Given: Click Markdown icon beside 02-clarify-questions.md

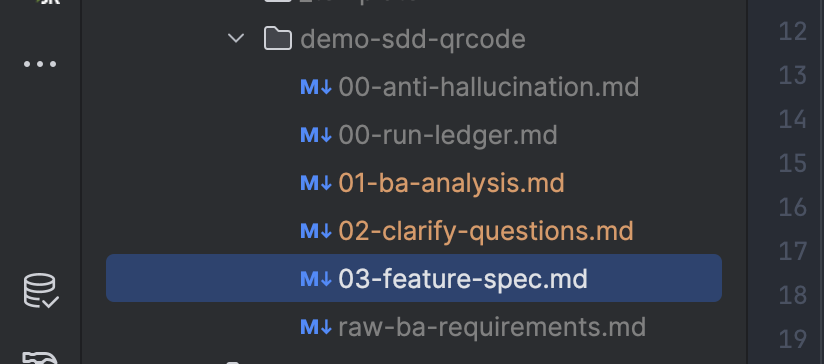Looking at the screenshot, I should tap(316, 231).
